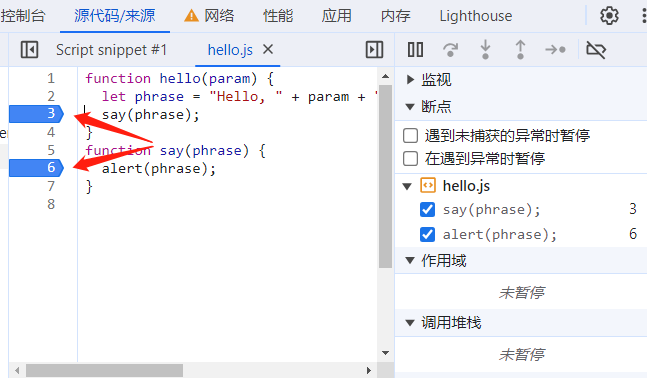
Task: Click the horizontal scrollbar left arrow
Action: (17, 370)
